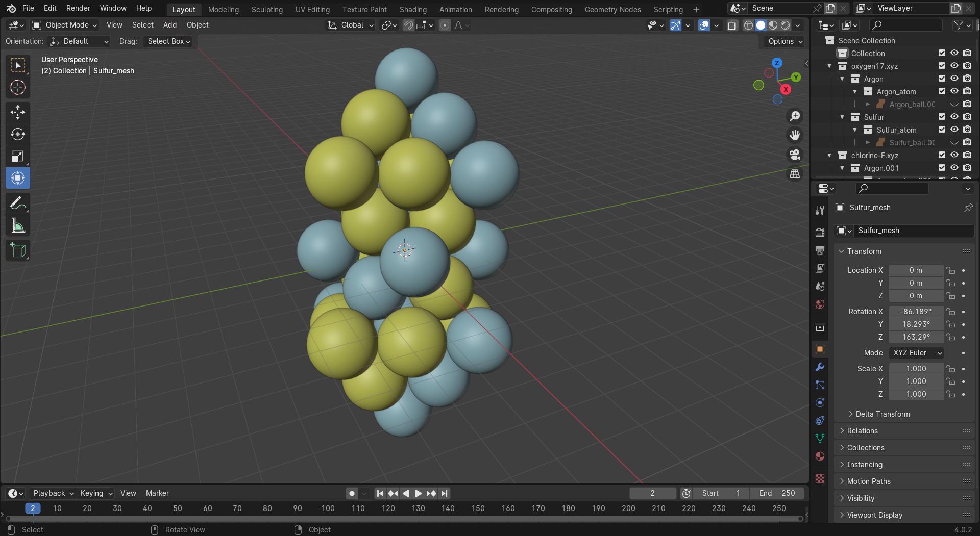Hide the Sulfur collection in viewport
The height and width of the screenshot is (536, 980).
click(954, 117)
